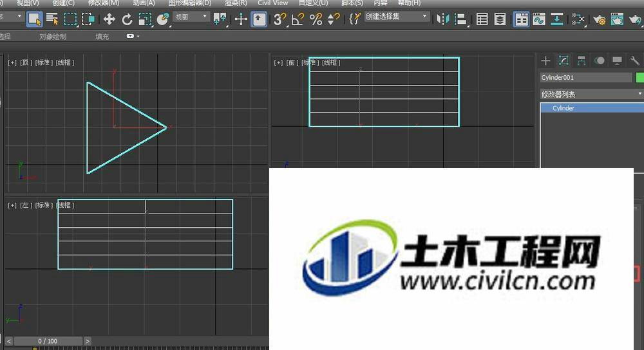This screenshot has height=350, width=644.
Task: Click the [左] view label in Left viewport
Action: 26,205
